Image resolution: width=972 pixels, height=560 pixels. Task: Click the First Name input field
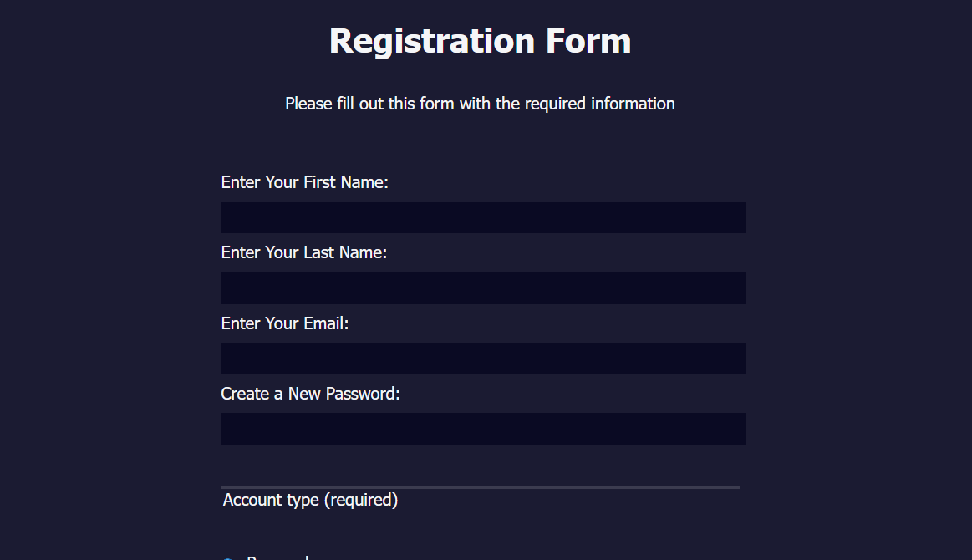click(x=483, y=217)
